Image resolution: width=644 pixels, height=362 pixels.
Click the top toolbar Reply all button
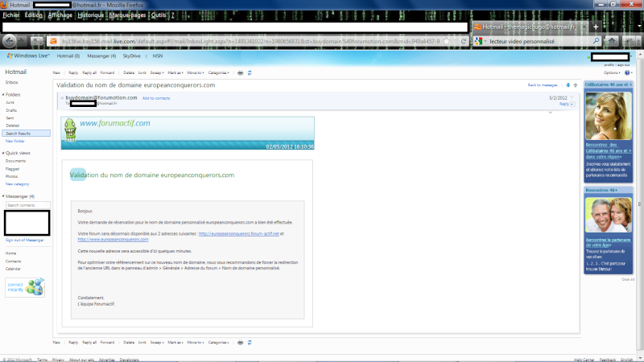(x=89, y=72)
